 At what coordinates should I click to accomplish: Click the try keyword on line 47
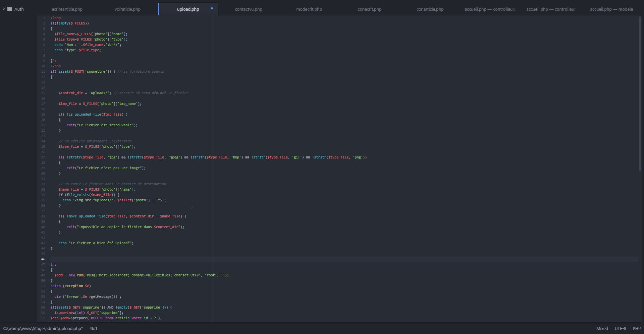pyautogui.click(x=53, y=264)
